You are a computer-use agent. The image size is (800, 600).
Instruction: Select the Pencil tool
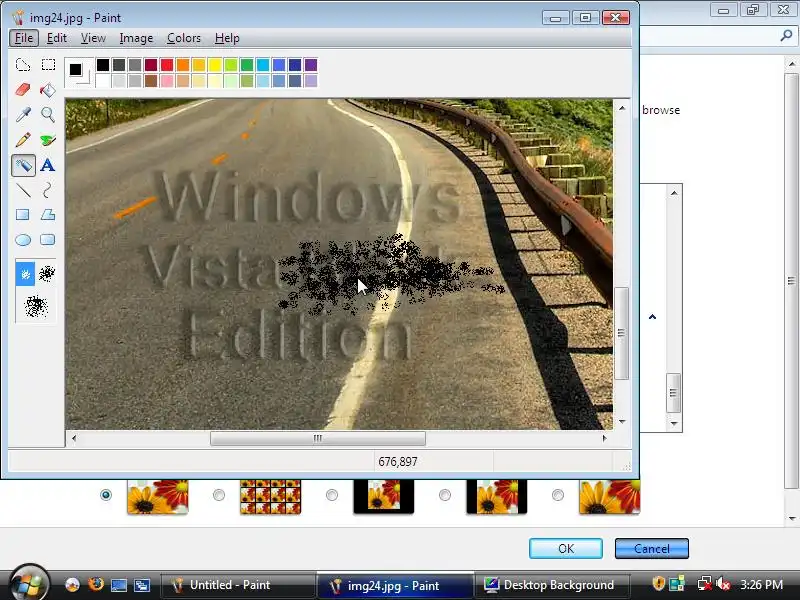23,140
